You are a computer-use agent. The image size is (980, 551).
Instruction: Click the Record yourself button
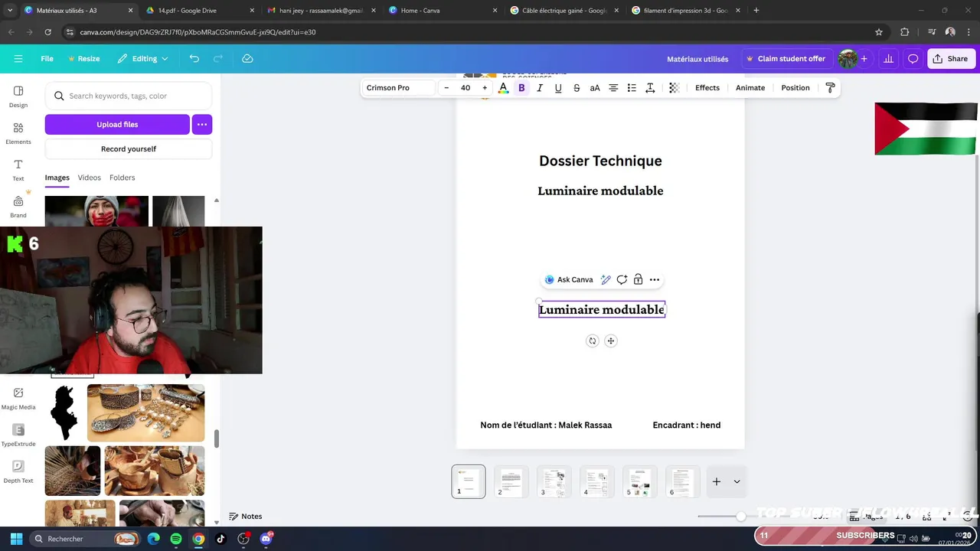click(129, 149)
